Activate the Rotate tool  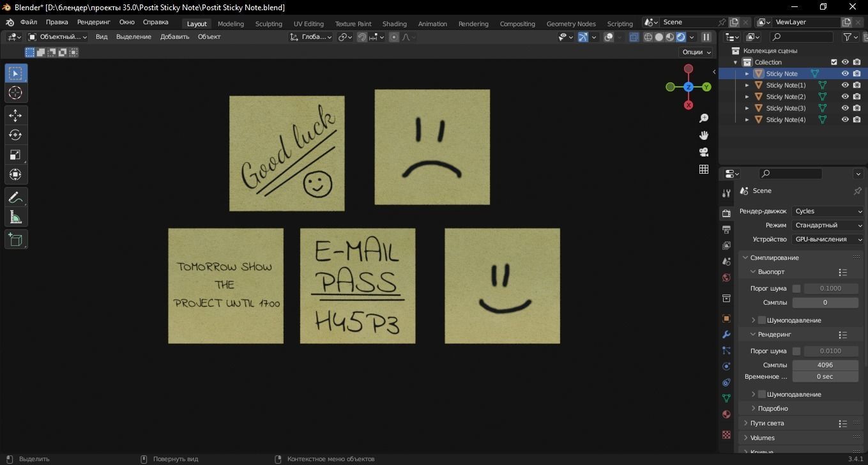pos(15,135)
